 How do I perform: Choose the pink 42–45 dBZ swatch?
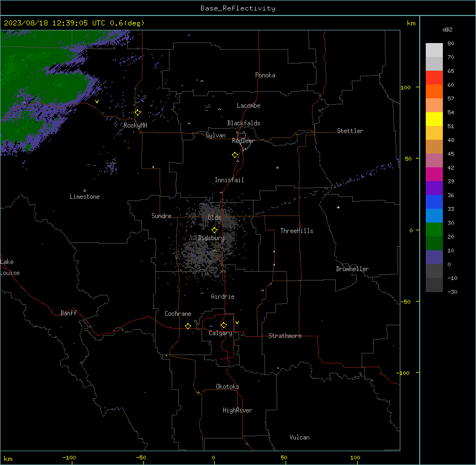[x=434, y=161]
